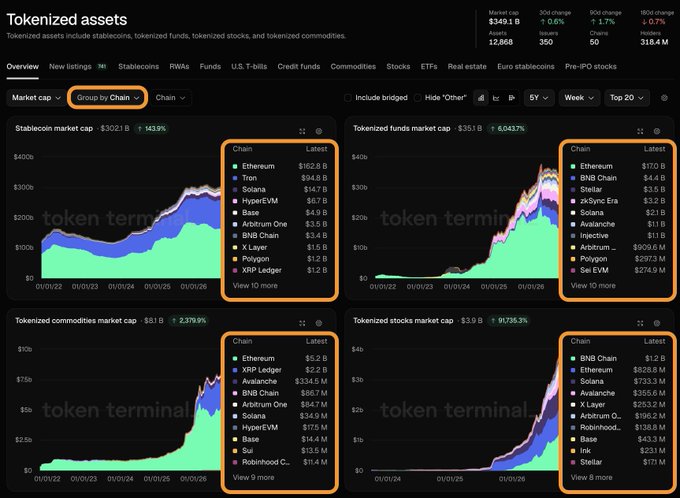Image resolution: width=680 pixels, height=498 pixels.
Task: Switch to the Stablecoins tab
Action: 138,67
